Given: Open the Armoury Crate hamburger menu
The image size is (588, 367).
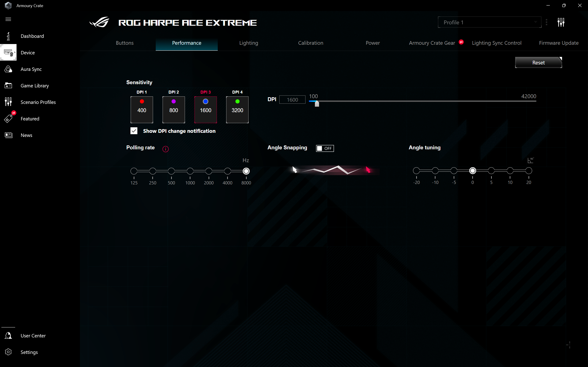Looking at the screenshot, I should [x=8, y=19].
